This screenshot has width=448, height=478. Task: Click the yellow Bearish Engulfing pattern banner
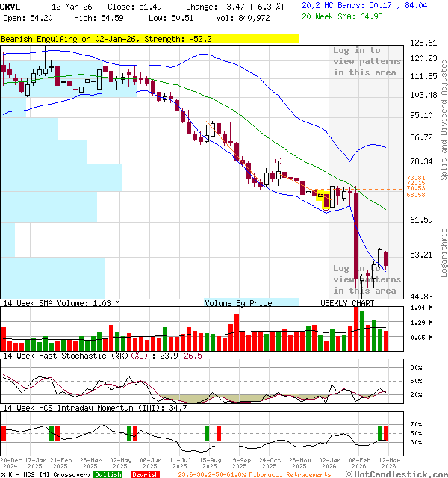click(107, 38)
